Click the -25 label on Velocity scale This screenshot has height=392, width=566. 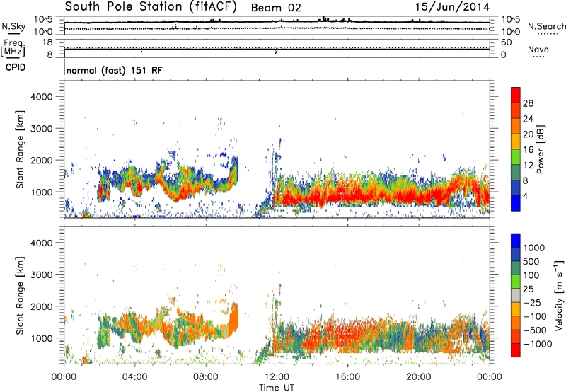(x=532, y=303)
